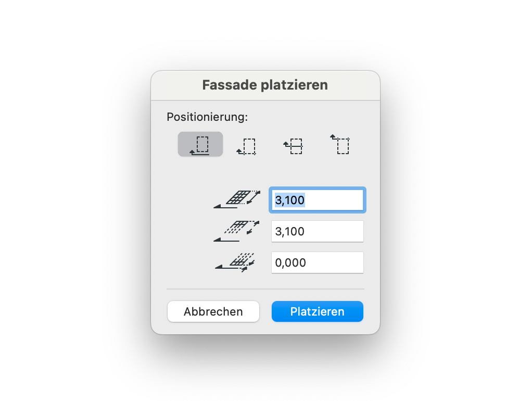Click the full facade height icon
532x401 pixels.
click(237, 199)
